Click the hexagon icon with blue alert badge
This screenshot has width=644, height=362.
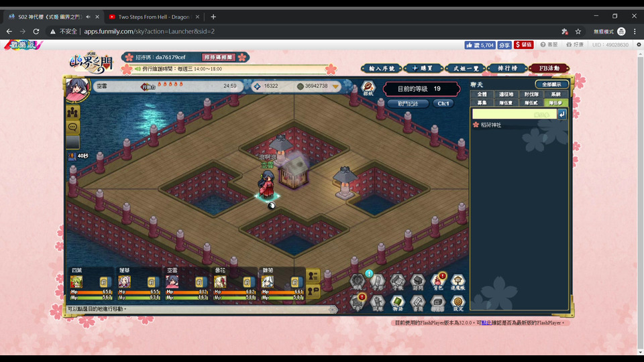[377, 282]
